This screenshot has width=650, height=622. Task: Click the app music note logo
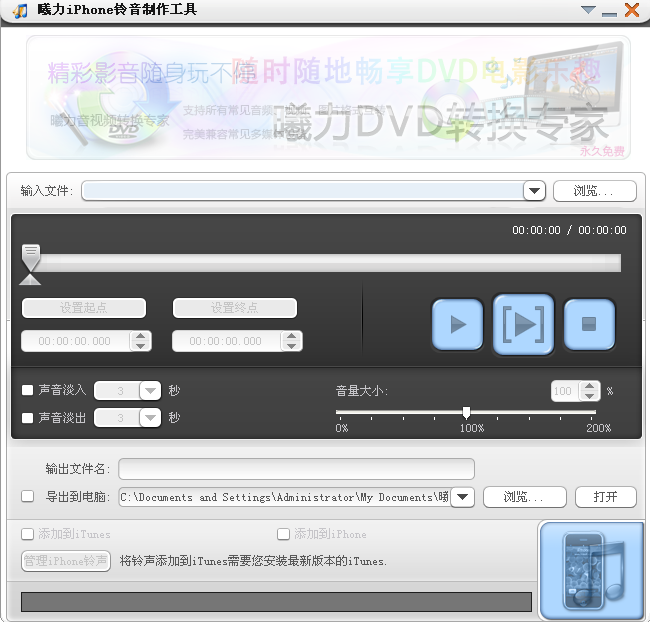[x=20, y=10]
